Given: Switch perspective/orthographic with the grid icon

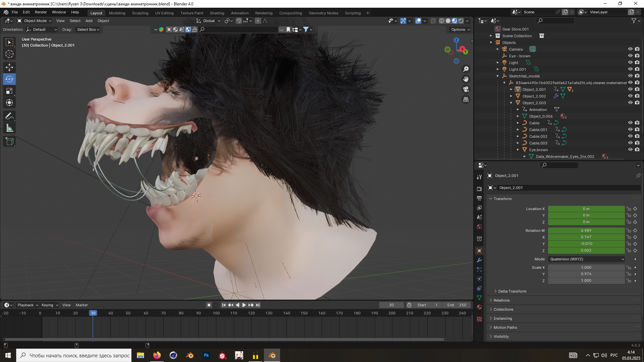Looking at the screenshot, I should (x=466, y=99).
